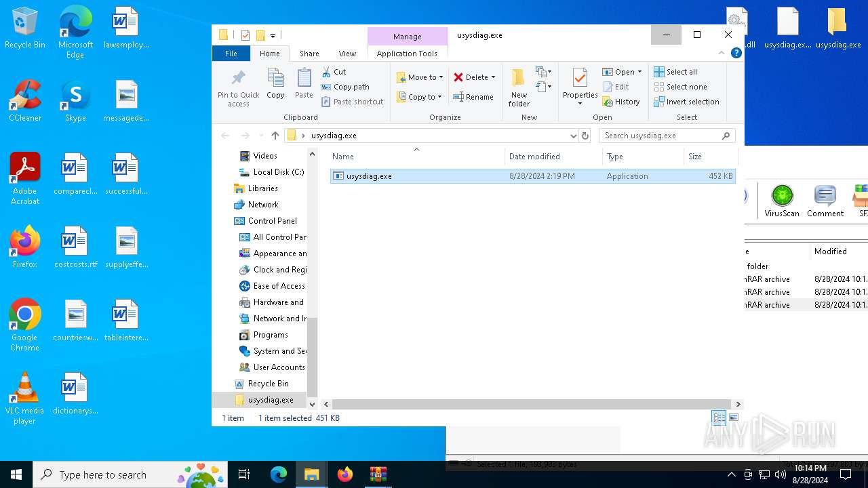Open the Open button dropdown arrow

coord(639,72)
